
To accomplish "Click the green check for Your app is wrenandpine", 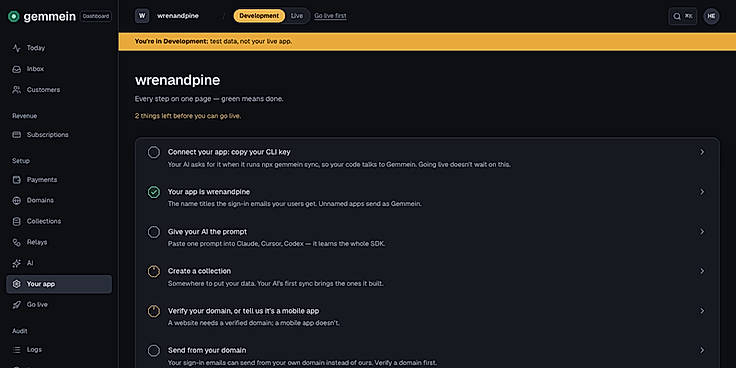I will pos(153,192).
